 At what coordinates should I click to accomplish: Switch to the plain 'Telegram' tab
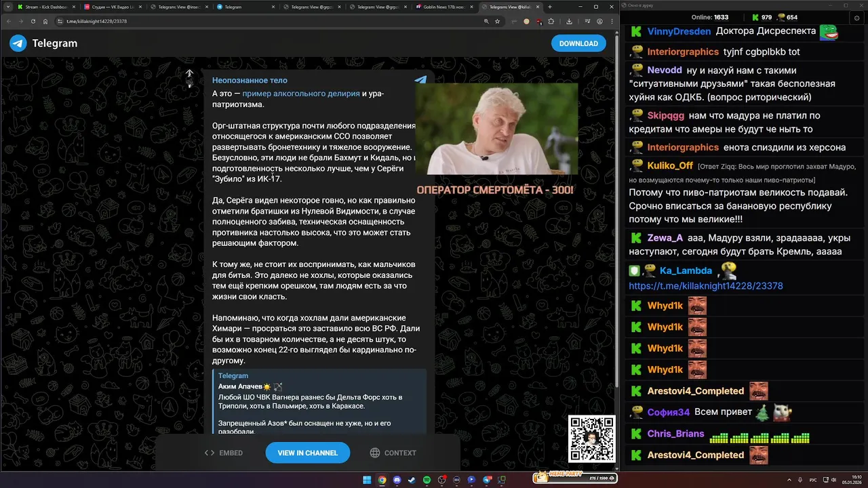point(245,7)
